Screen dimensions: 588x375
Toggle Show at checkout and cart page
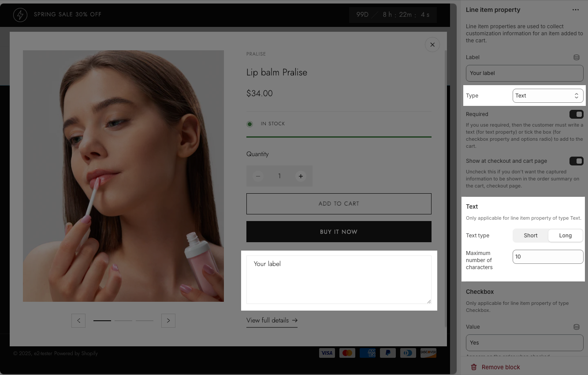point(576,161)
